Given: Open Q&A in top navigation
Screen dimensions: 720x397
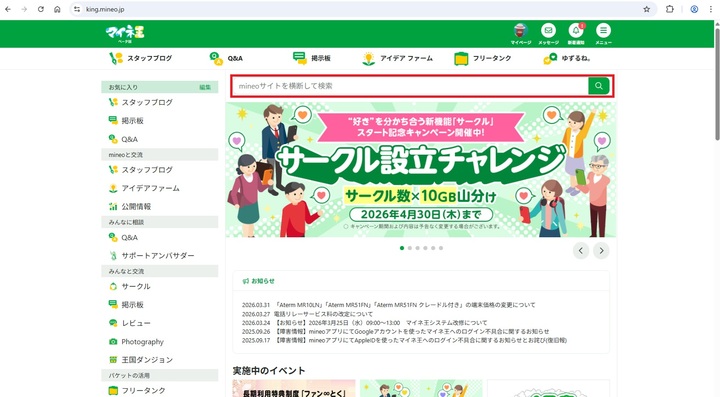Looking at the screenshot, I should pyautogui.click(x=226, y=58).
